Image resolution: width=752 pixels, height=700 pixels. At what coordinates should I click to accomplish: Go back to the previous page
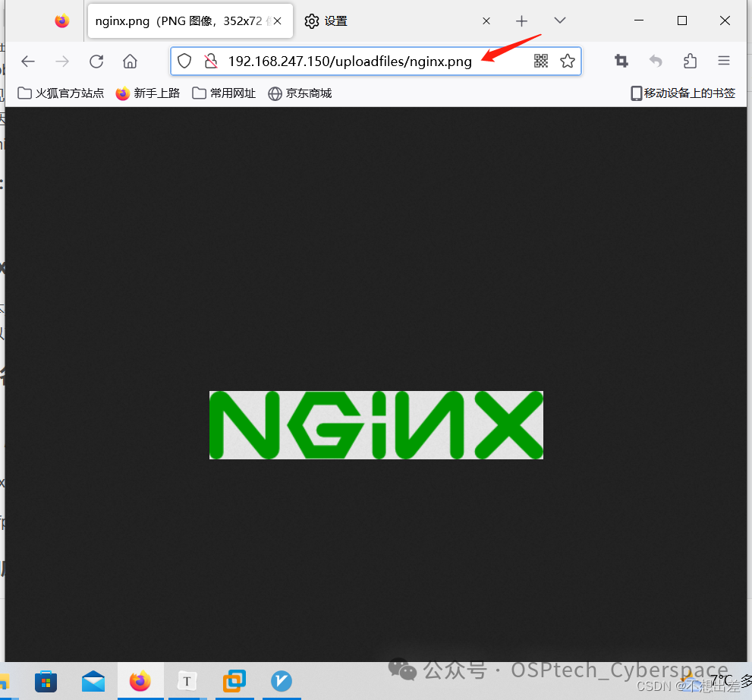28,61
